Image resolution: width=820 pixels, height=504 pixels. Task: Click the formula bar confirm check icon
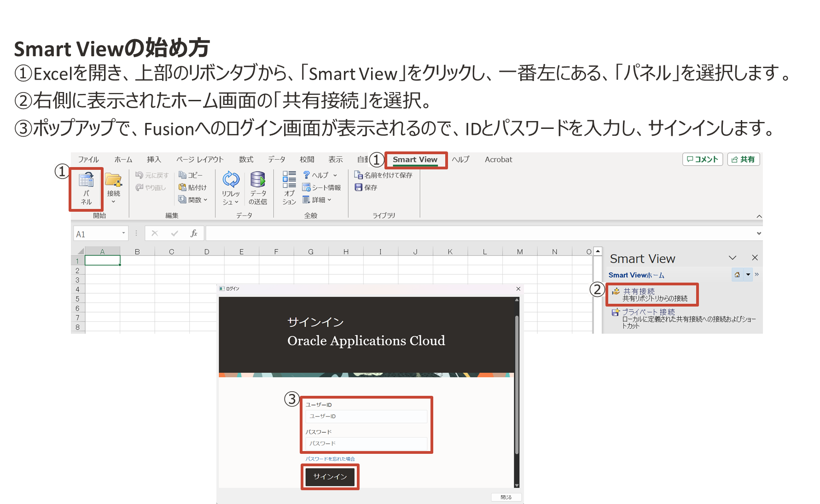(174, 233)
